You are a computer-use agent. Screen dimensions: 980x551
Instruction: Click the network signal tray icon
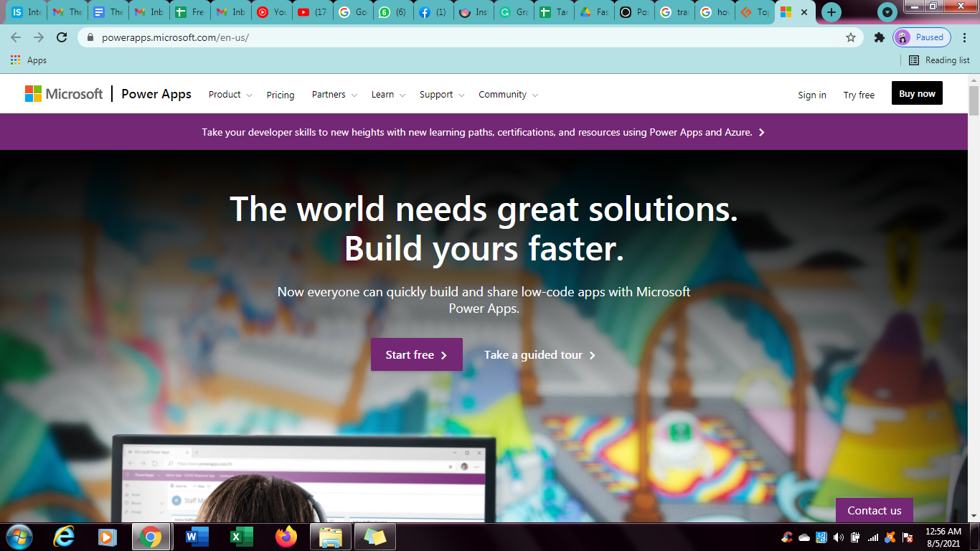coord(873,537)
